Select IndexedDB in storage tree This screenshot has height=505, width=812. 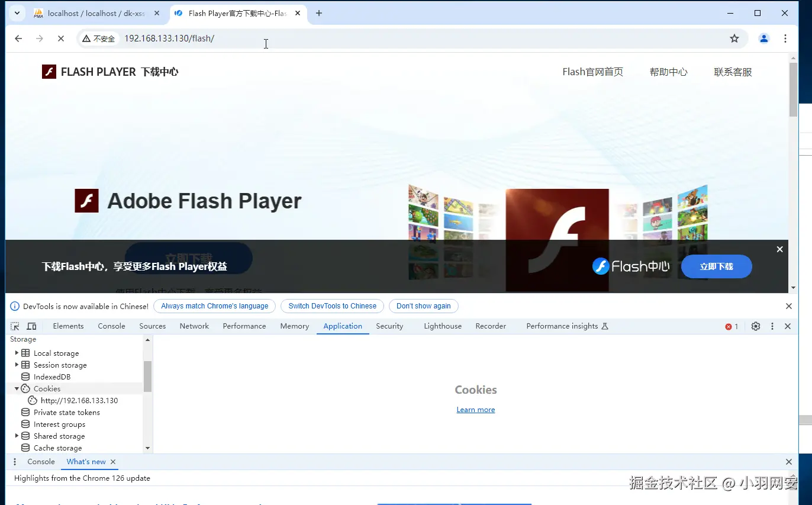click(x=52, y=377)
